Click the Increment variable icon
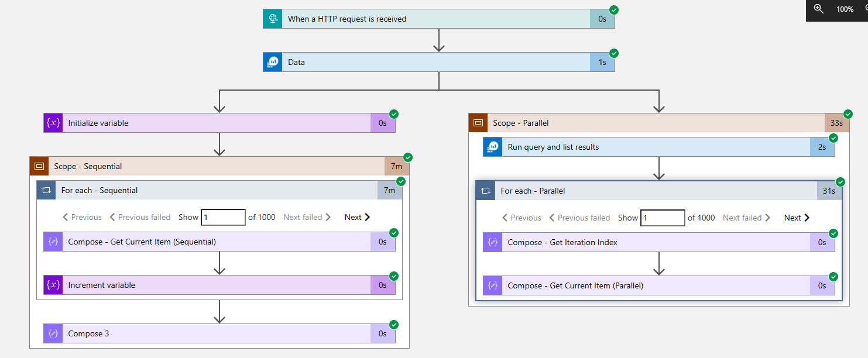 point(53,285)
